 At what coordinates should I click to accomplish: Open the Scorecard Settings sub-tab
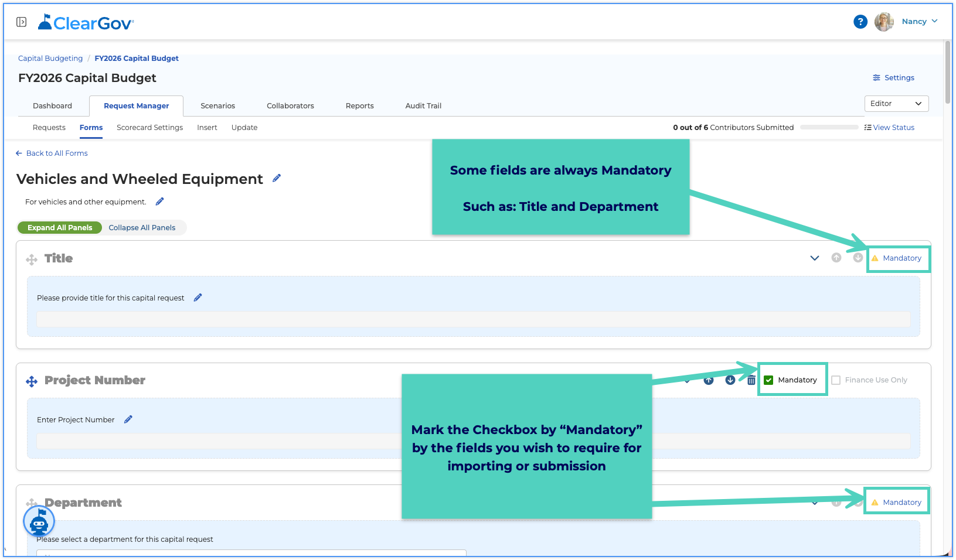(149, 127)
